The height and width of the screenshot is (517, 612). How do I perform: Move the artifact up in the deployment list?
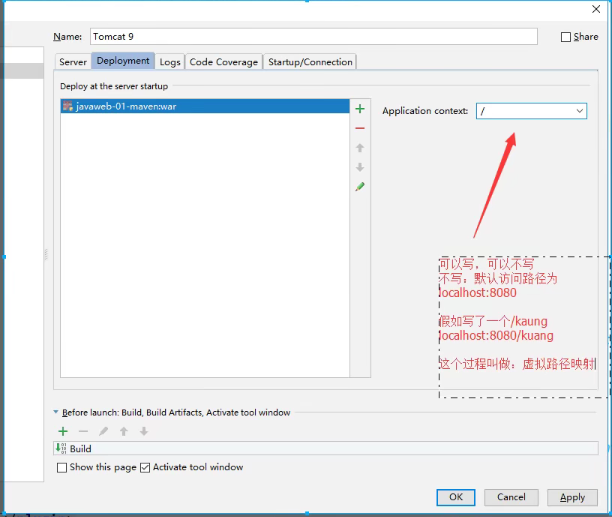pyautogui.click(x=360, y=148)
